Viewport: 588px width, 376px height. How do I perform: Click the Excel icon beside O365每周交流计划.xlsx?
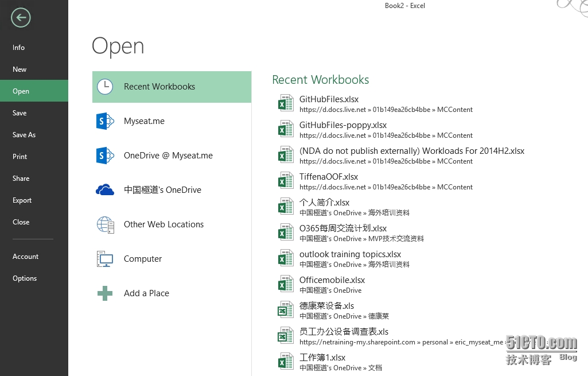[x=286, y=232]
